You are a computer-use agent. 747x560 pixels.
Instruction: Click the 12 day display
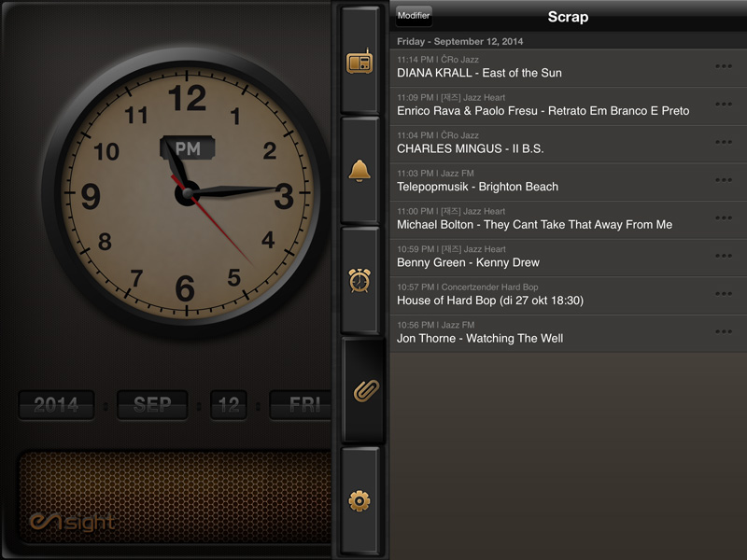tap(229, 405)
